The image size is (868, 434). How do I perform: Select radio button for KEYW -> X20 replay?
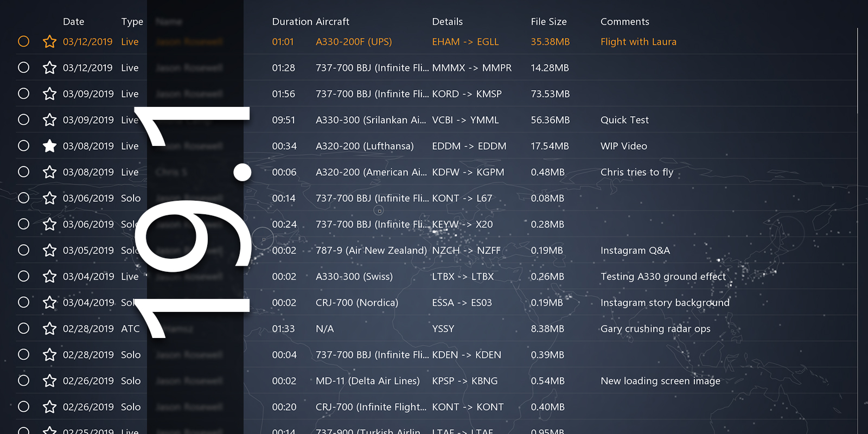click(x=23, y=224)
